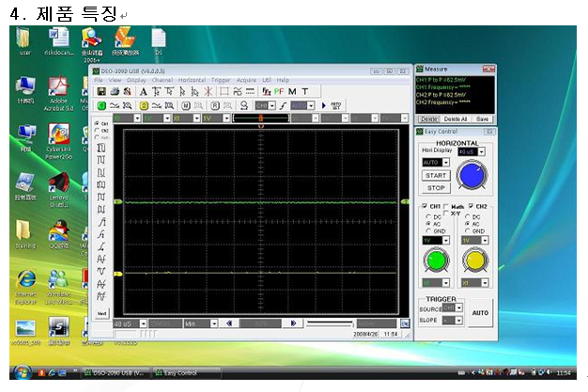Image resolution: width=588 pixels, height=392 pixels.
Task: Select the CH2 radio button in left sidebar
Action: point(97,131)
